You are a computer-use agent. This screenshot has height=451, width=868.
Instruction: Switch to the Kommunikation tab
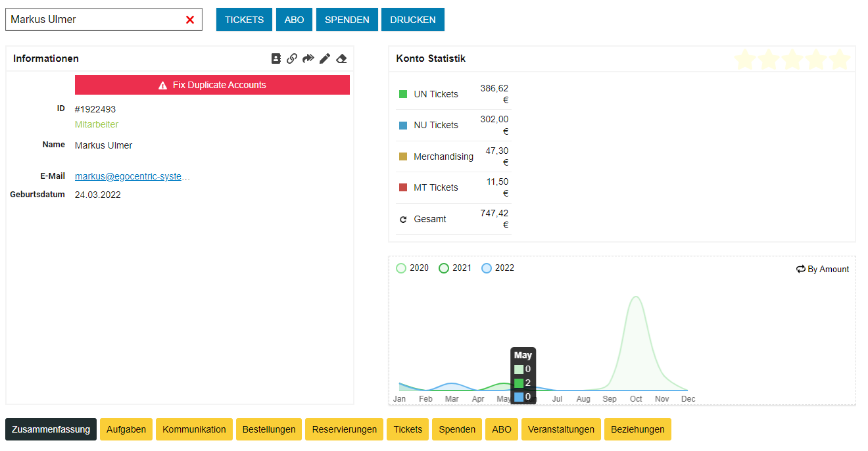click(x=194, y=429)
